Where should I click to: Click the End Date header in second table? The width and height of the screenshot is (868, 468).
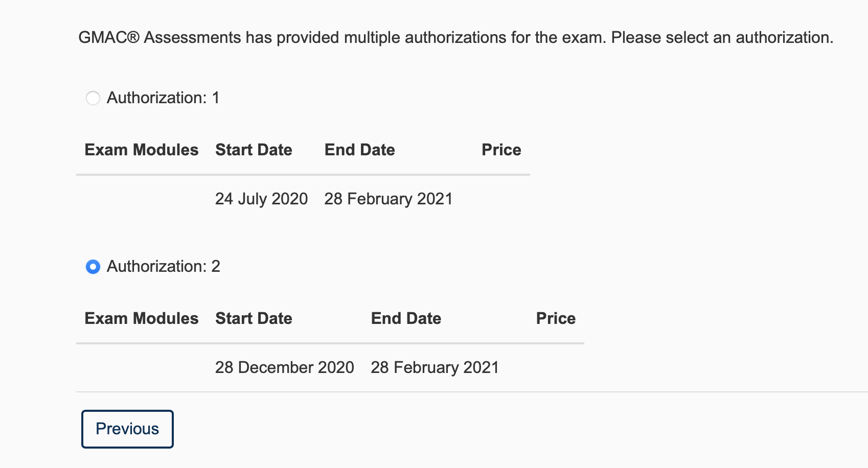click(406, 318)
